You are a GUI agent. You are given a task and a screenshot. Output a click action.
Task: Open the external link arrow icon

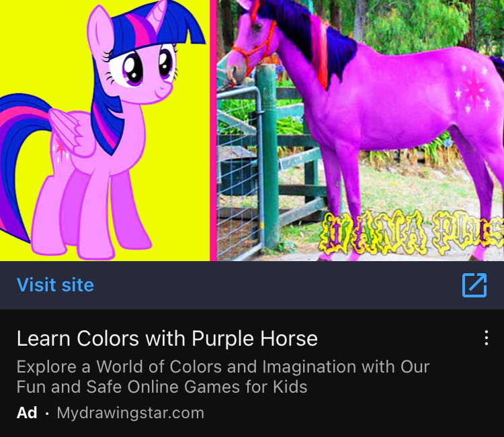[474, 285]
